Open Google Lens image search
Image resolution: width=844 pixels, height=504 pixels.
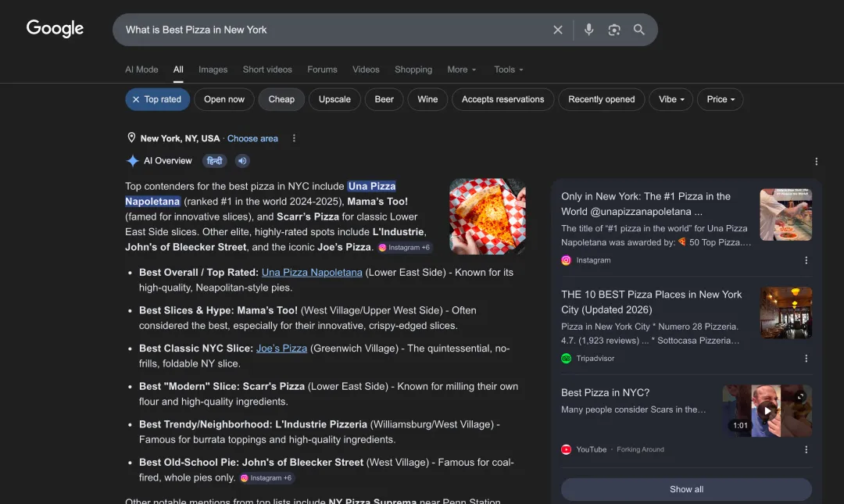pos(614,30)
